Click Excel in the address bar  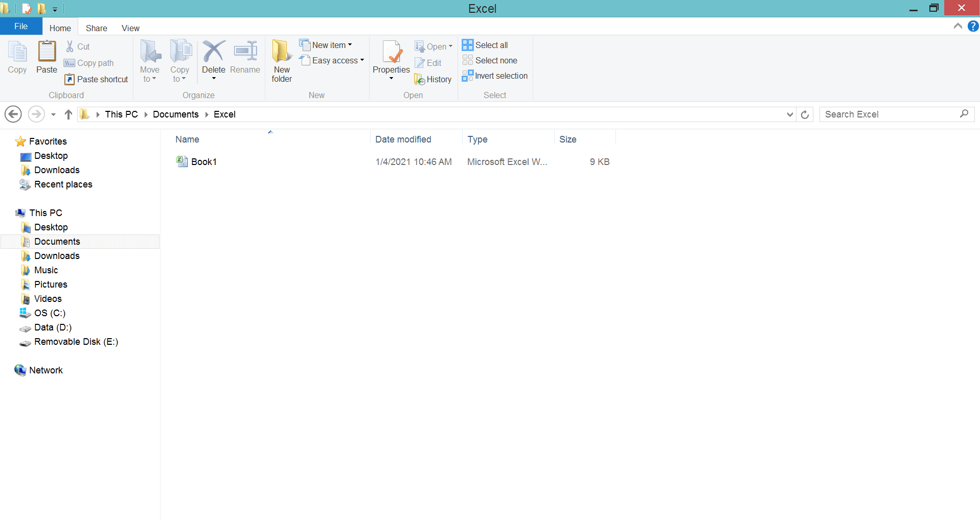coord(224,114)
